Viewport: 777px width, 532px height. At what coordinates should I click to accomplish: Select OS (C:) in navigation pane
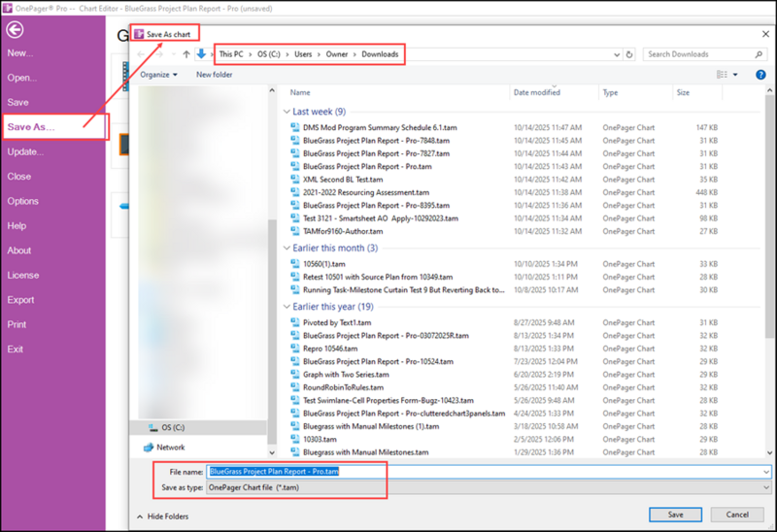coord(173,427)
